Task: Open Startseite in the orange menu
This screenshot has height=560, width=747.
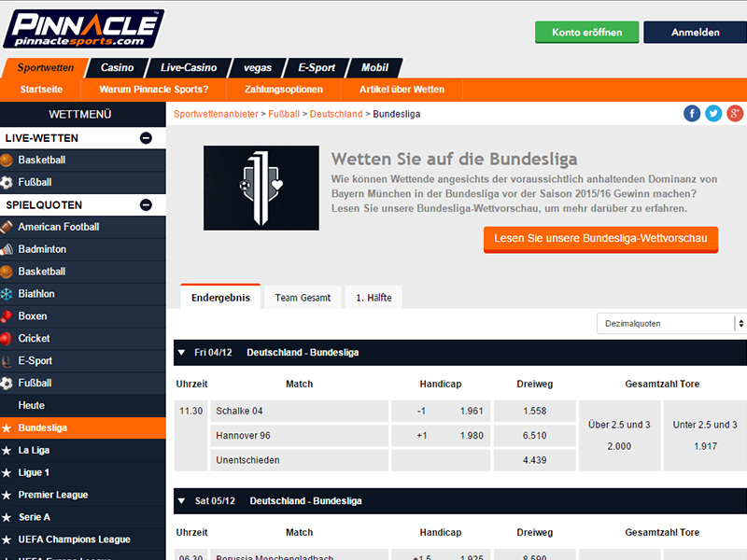Action: pyautogui.click(x=41, y=89)
